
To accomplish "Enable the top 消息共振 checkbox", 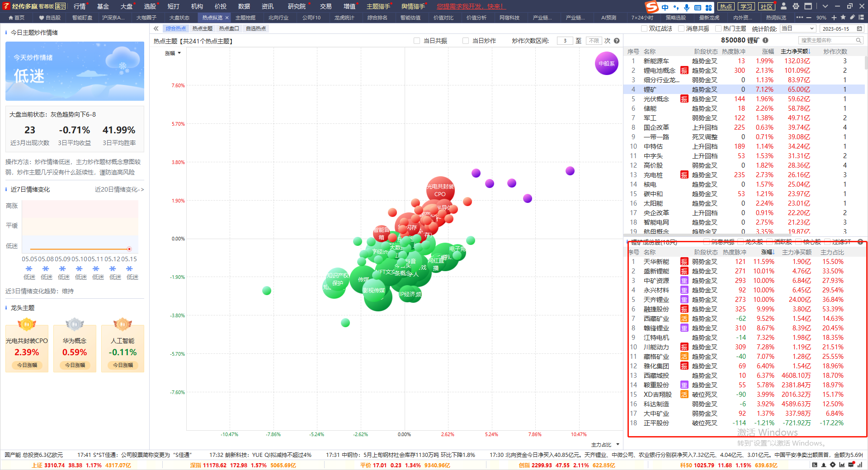I will (x=681, y=28).
